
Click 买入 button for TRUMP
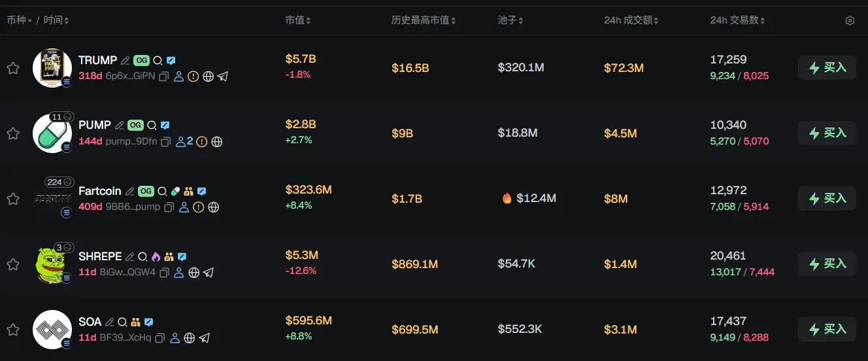827,67
